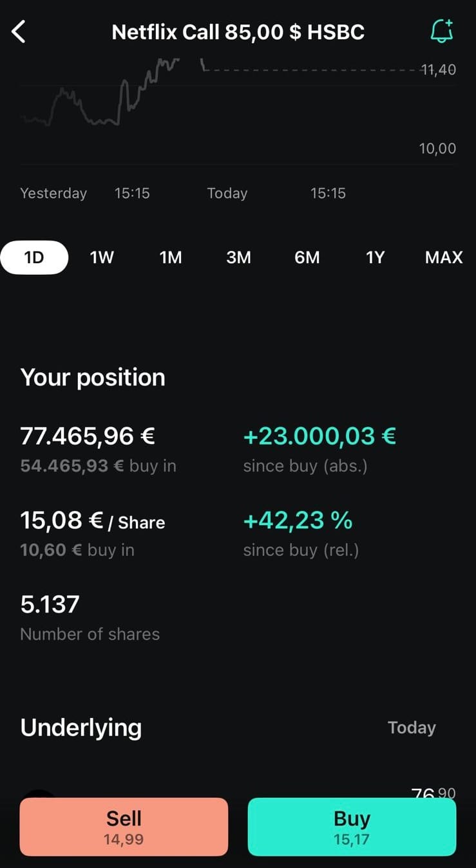The height and width of the screenshot is (868, 476).
Task: Tap the Underlying section heading
Action: [81, 728]
